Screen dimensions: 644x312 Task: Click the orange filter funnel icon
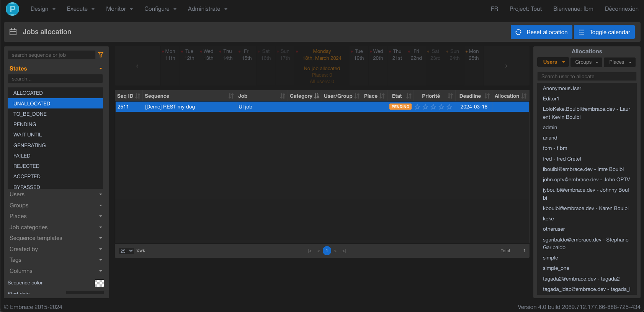[101, 55]
